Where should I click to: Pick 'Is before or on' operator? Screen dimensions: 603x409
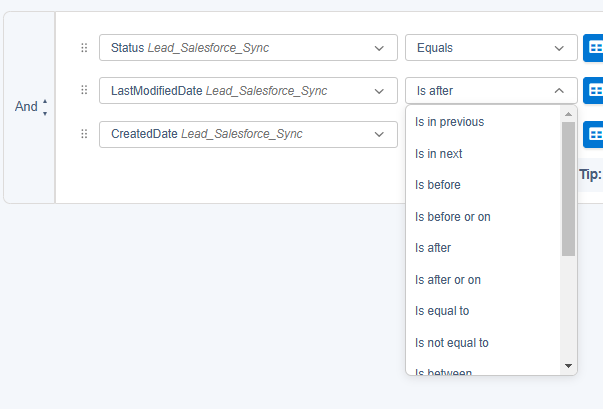tap(452, 217)
